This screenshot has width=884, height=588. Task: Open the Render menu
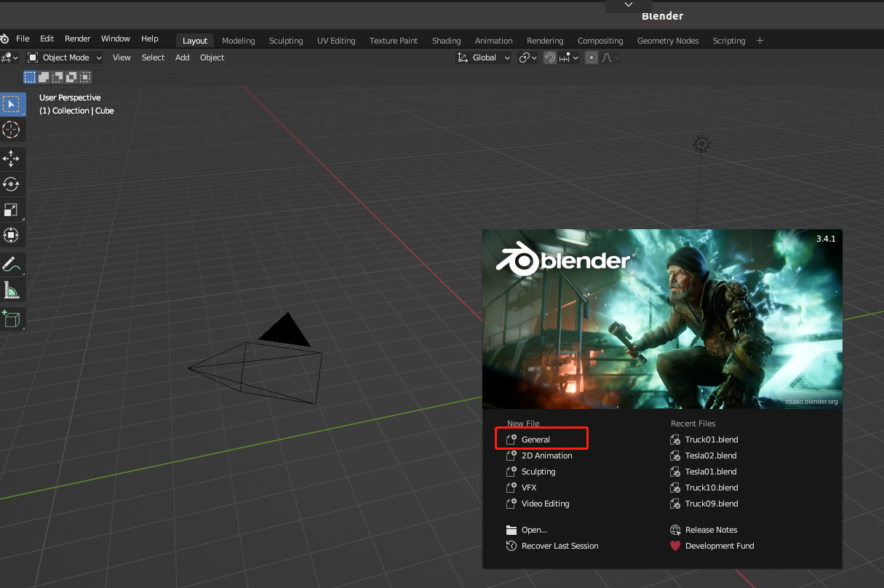click(x=78, y=39)
